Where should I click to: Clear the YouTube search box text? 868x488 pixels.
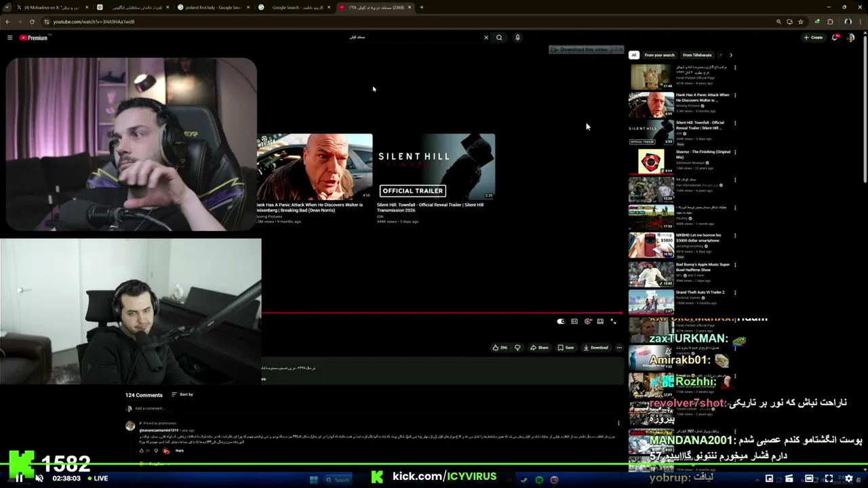[x=486, y=37]
